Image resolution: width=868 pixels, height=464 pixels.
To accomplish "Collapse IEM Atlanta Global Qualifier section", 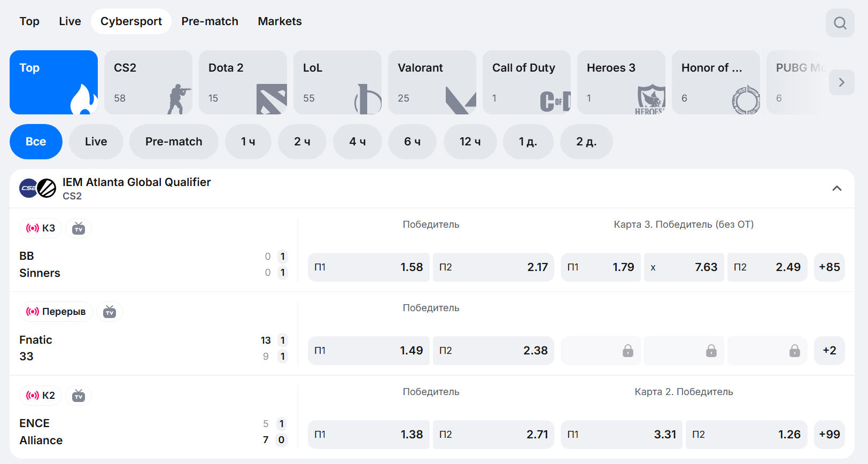I will 836,188.
